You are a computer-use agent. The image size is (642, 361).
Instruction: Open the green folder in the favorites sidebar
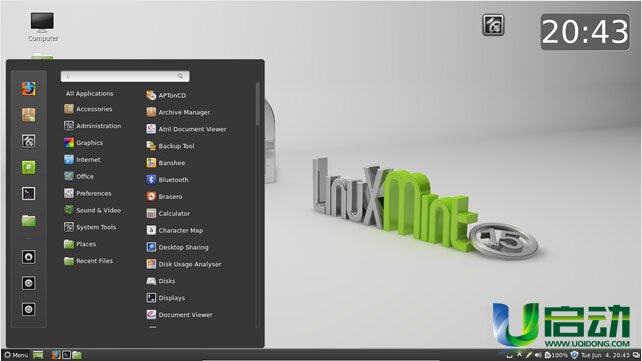tap(28, 221)
